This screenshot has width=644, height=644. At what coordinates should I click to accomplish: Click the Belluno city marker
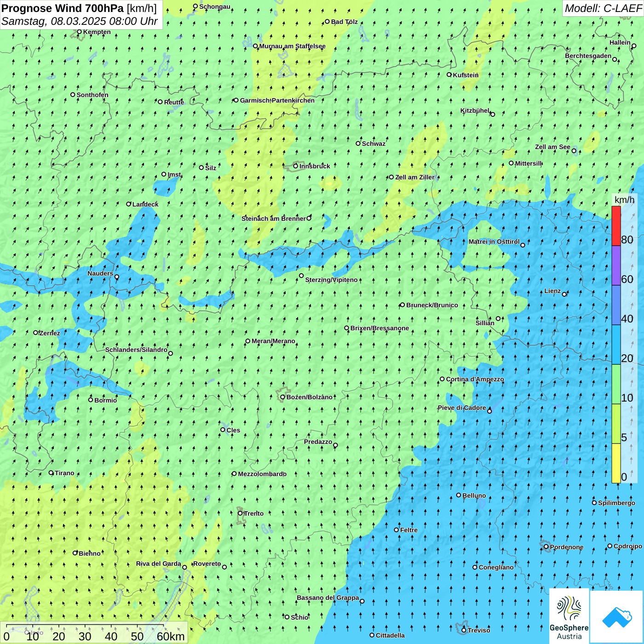pyautogui.click(x=459, y=495)
